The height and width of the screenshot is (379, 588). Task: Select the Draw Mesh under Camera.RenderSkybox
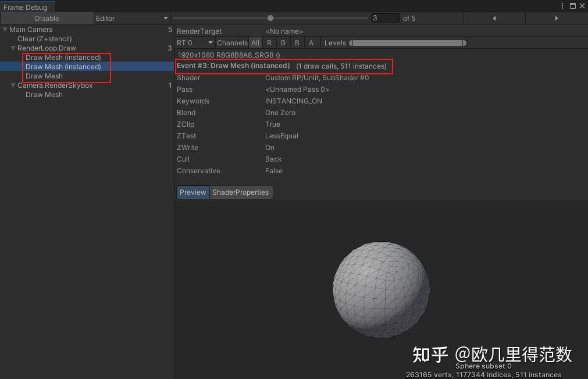[44, 94]
